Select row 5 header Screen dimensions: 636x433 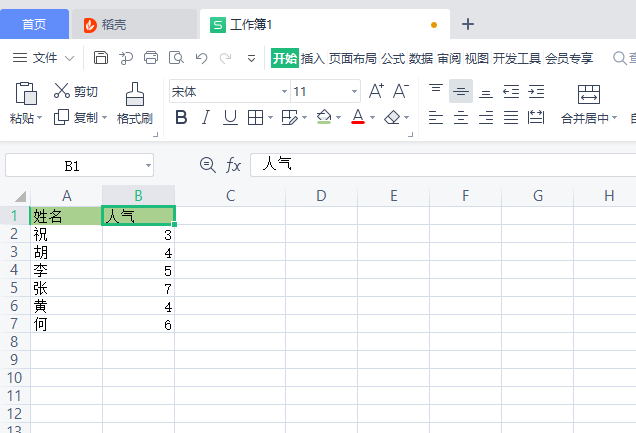click(15, 288)
